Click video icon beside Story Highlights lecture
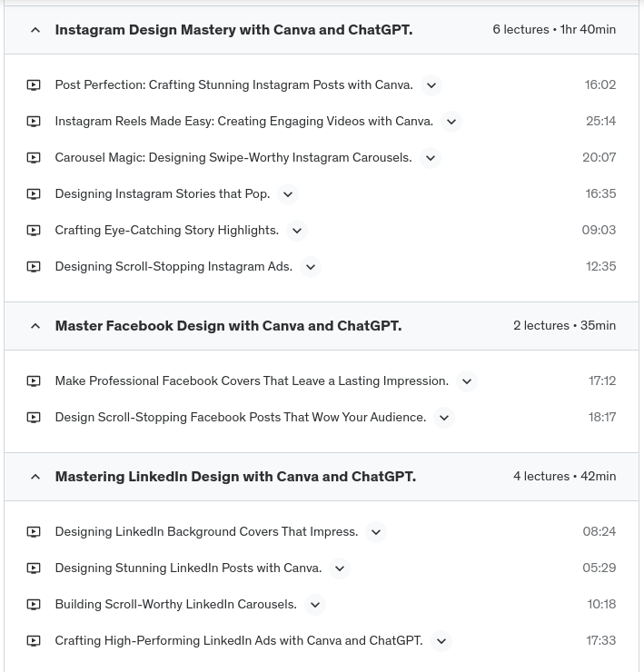The height and width of the screenshot is (672, 644). [x=34, y=231]
